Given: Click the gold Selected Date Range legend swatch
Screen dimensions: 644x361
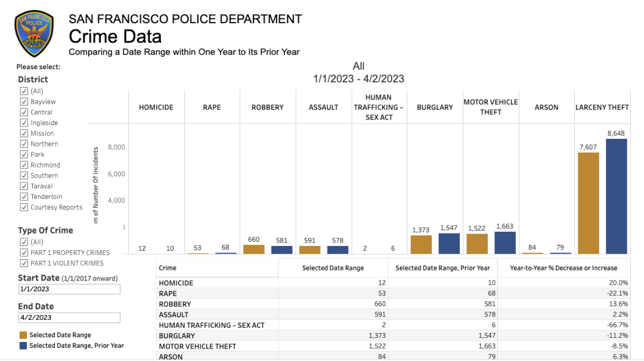Looking at the screenshot, I should (x=23, y=335).
